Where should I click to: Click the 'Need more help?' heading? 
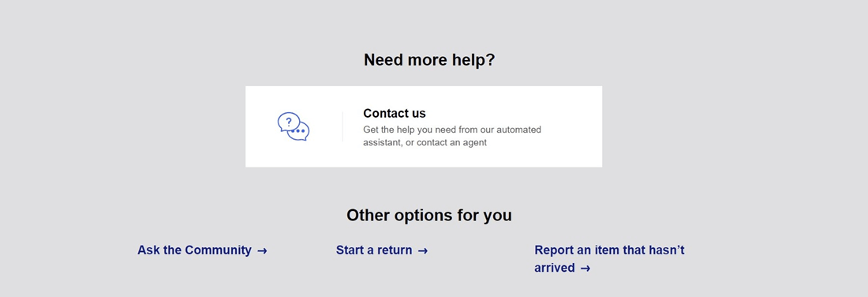(x=429, y=60)
